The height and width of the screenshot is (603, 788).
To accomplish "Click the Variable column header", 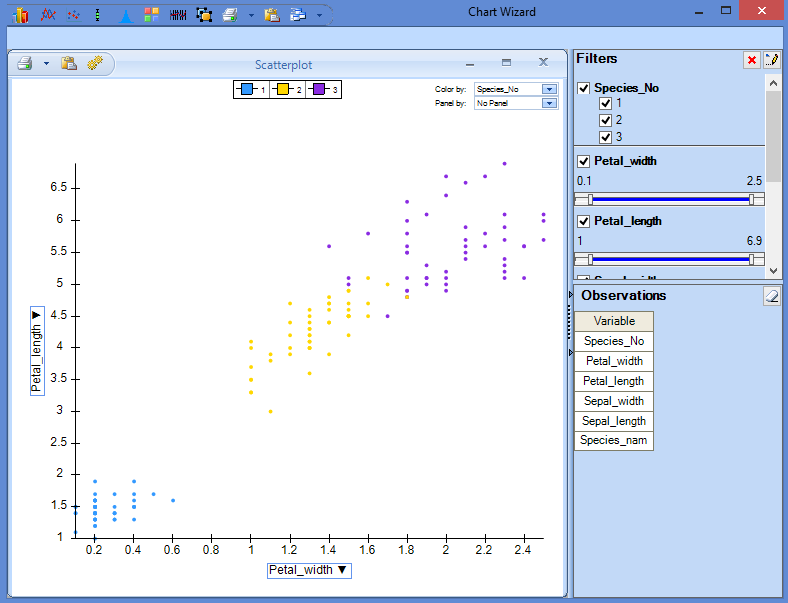I will click(614, 321).
